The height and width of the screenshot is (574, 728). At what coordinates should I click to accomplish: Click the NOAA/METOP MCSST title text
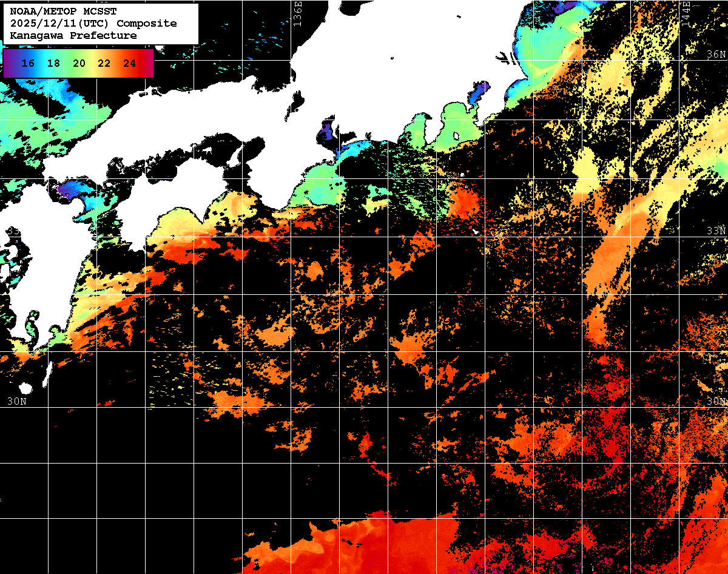click(63, 12)
